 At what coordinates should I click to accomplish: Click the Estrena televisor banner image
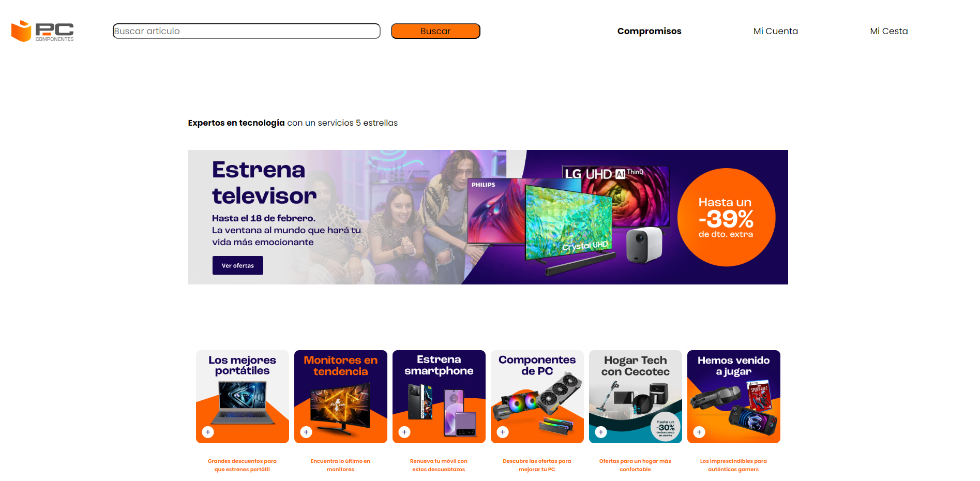[x=488, y=217]
